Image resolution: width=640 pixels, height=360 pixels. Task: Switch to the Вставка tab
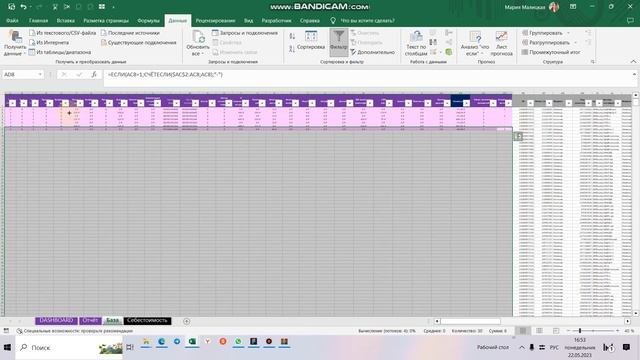[66, 20]
